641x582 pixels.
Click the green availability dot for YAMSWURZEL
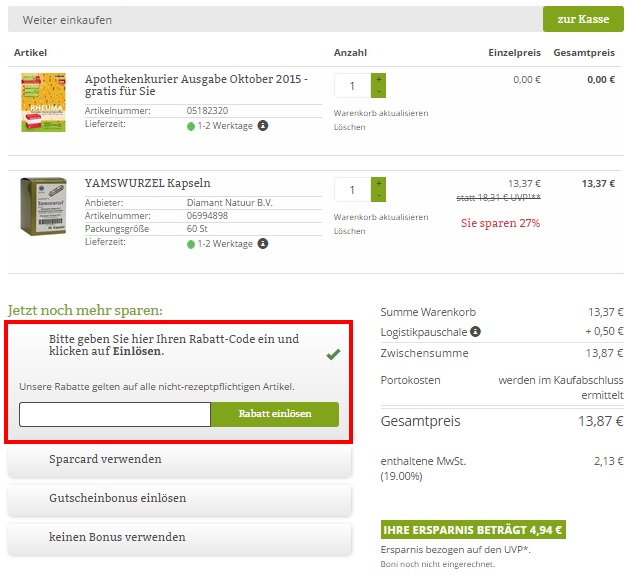point(191,245)
